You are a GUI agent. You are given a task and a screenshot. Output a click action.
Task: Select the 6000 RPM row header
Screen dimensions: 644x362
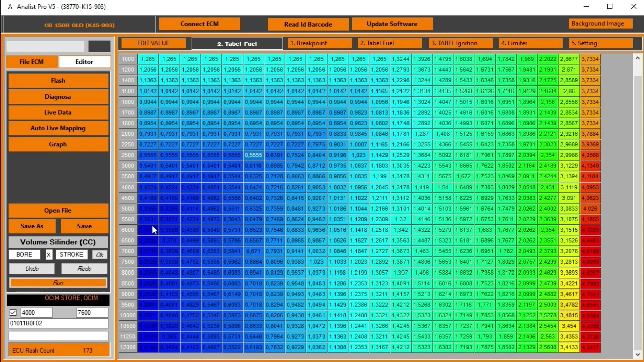[128, 230]
